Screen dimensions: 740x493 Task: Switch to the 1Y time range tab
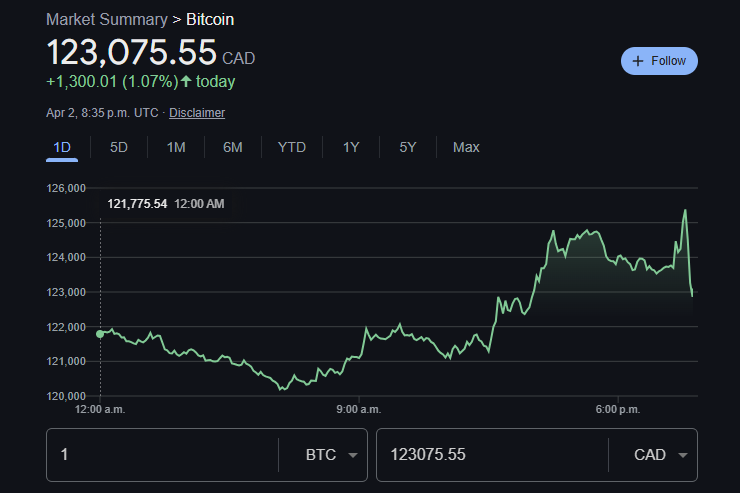point(351,147)
